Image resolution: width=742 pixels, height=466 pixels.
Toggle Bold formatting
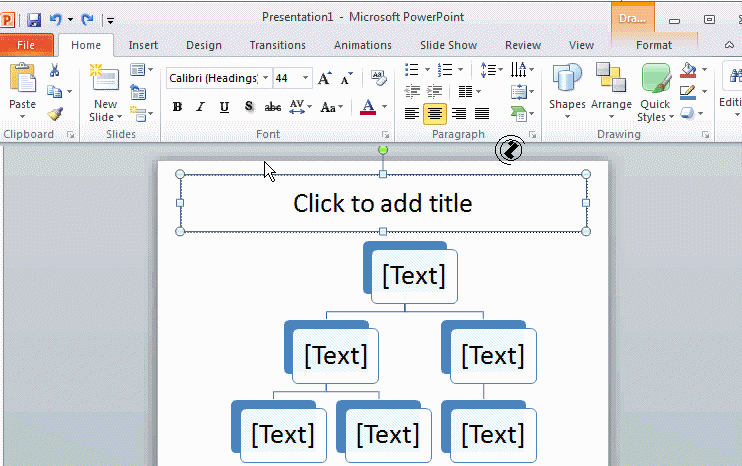click(x=177, y=107)
